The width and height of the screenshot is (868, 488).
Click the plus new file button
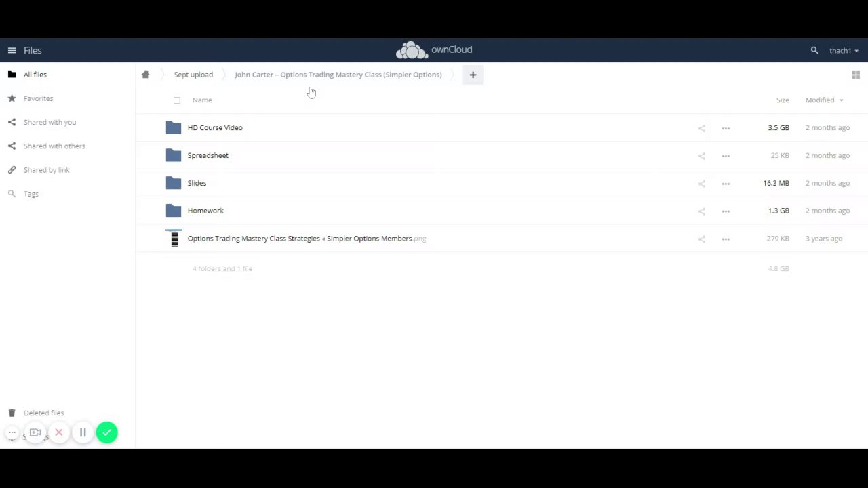pos(473,75)
